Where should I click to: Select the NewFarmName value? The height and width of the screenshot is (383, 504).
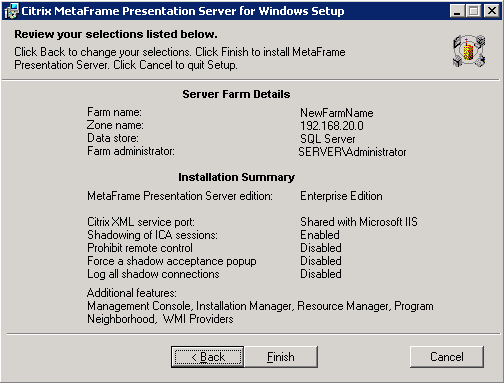tap(337, 113)
